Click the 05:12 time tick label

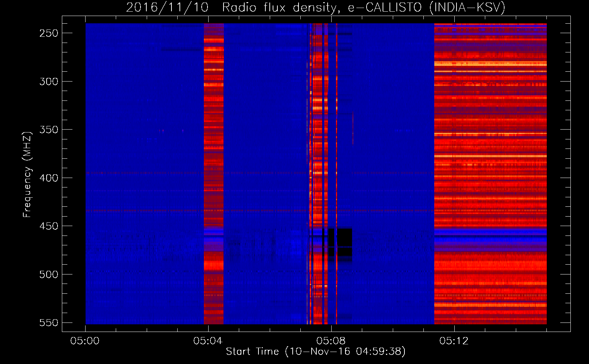[x=454, y=341]
